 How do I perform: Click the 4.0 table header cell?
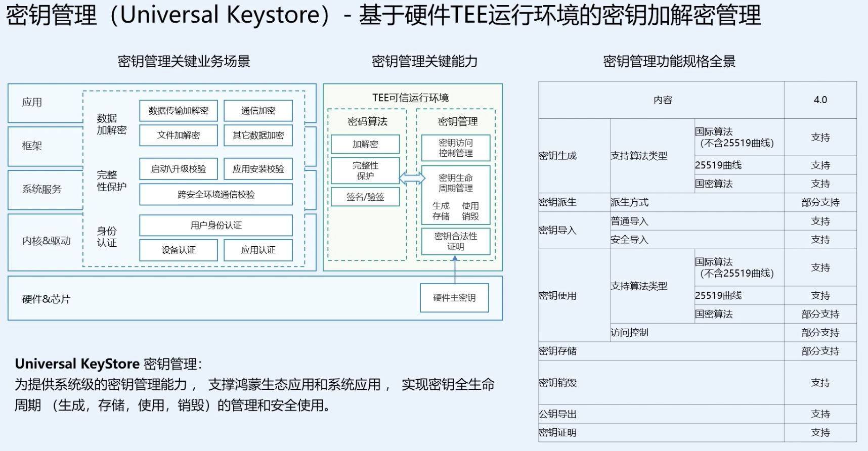tap(820, 100)
